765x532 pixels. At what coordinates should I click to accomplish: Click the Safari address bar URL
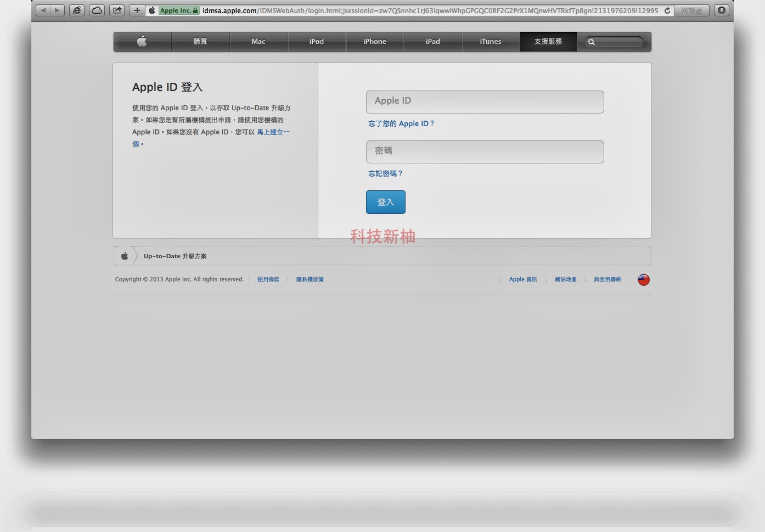tap(430, 10)
